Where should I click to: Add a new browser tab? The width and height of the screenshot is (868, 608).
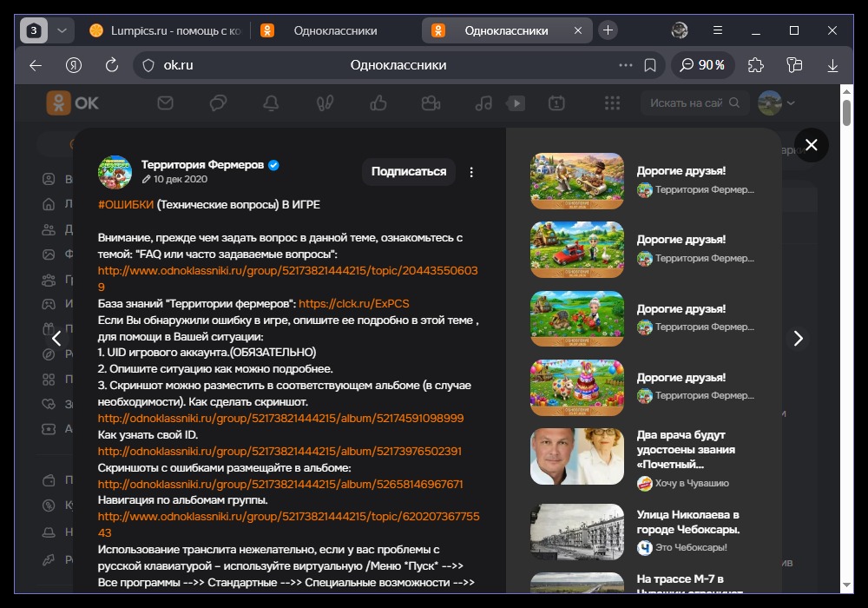click(608, 30)
